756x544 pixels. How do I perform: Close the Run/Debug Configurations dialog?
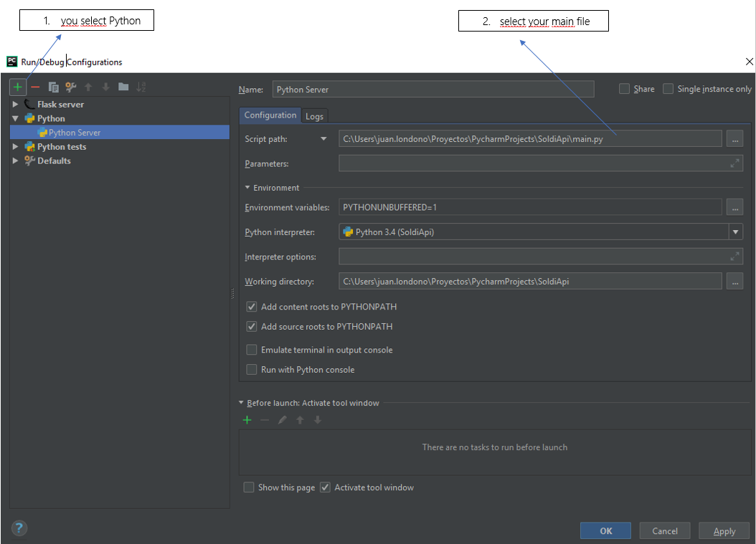point(750,62)
